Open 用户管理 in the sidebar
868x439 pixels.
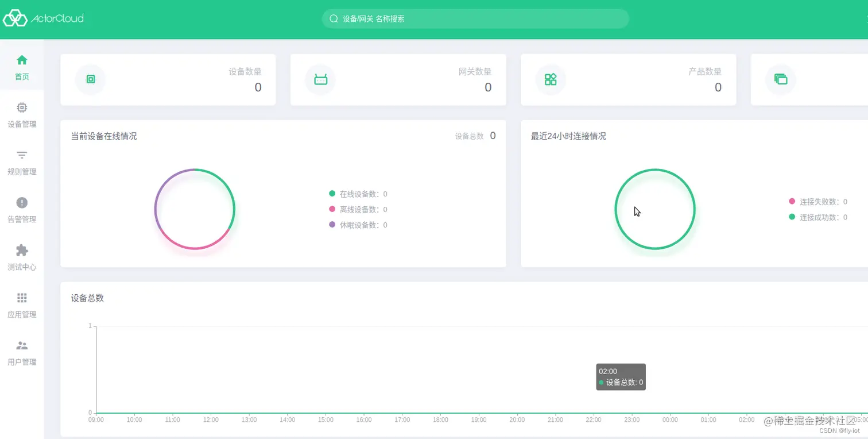22,353
